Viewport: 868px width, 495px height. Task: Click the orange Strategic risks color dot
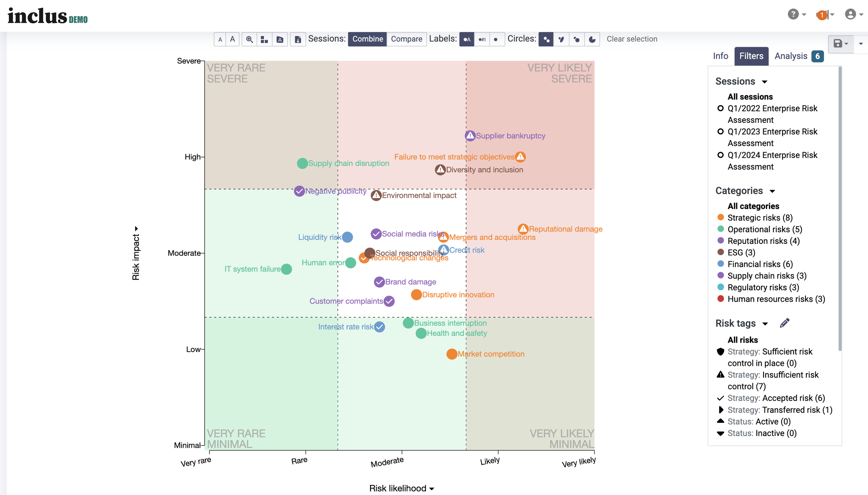720,217
